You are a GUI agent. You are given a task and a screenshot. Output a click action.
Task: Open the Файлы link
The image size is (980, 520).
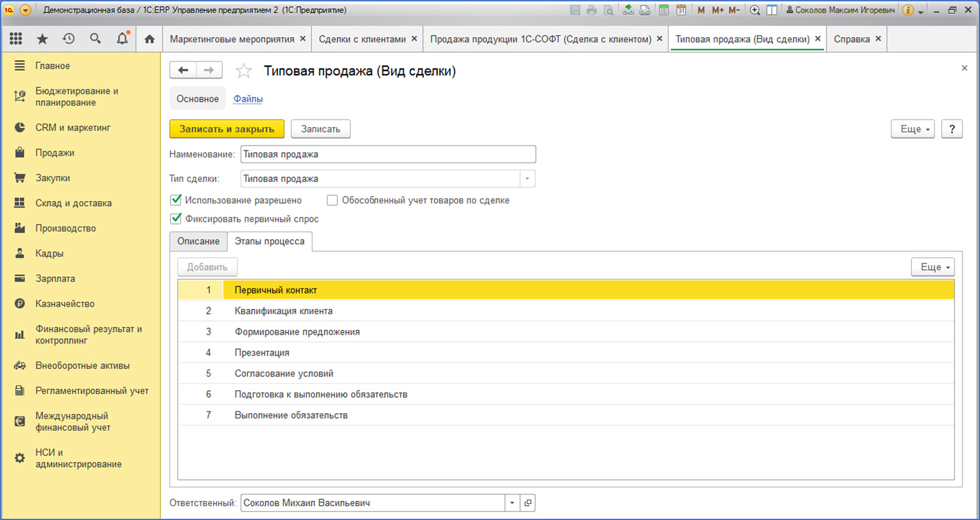(248, 99)
